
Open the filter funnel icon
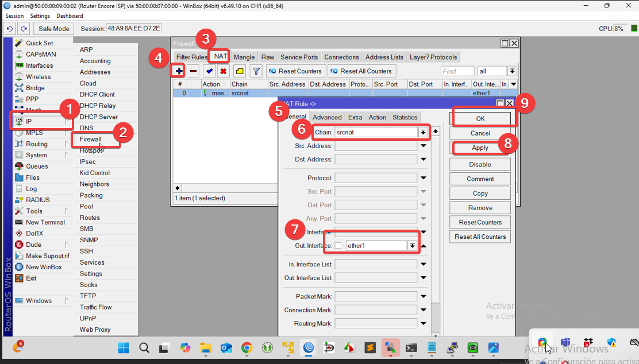pos(256,71)
